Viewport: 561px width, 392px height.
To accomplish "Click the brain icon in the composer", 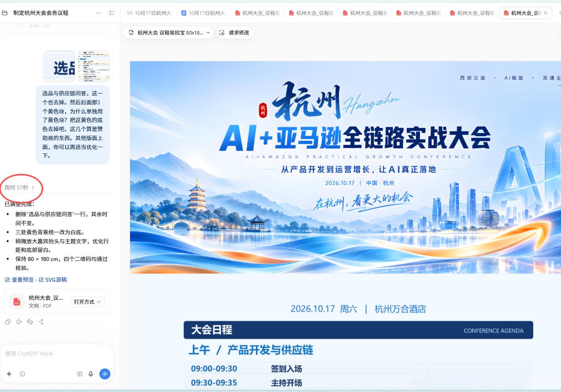I will coord(80,374).
